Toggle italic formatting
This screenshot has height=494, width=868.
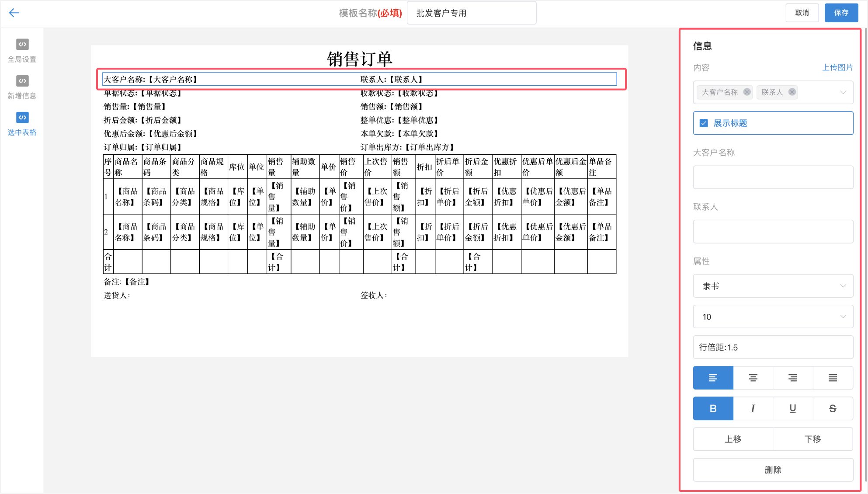click(x=753, y=408)
